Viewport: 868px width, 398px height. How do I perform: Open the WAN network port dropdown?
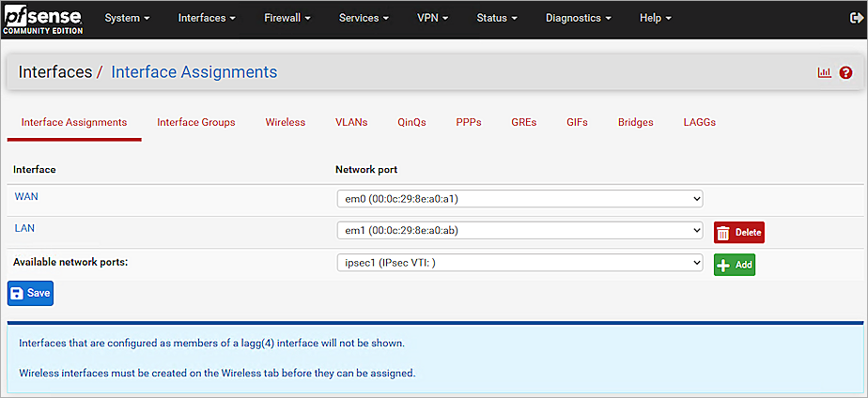[519, 198]
